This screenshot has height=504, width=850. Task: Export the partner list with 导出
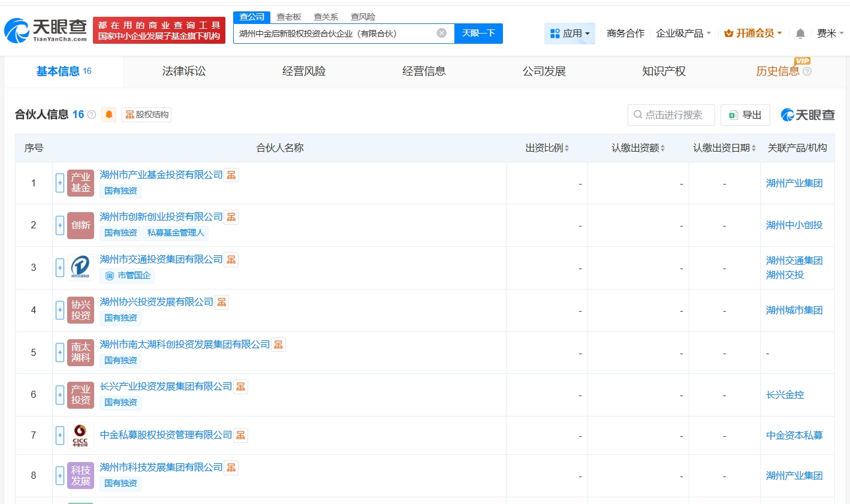click(745, 115)
